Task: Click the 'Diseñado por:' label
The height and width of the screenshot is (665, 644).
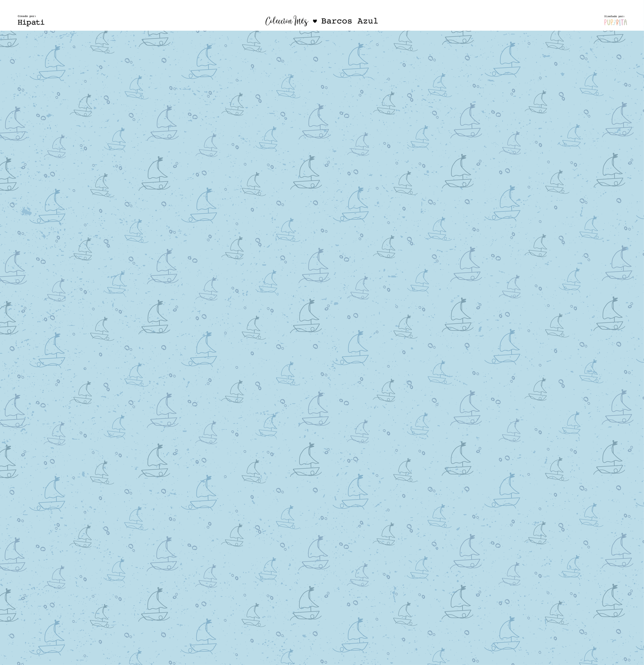Action: point(614,16)
